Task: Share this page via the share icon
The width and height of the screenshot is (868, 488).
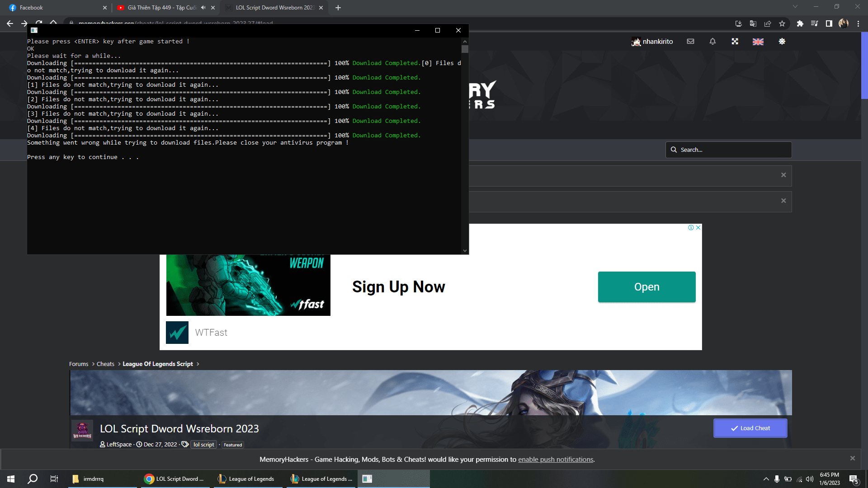Action: point(768,23)
